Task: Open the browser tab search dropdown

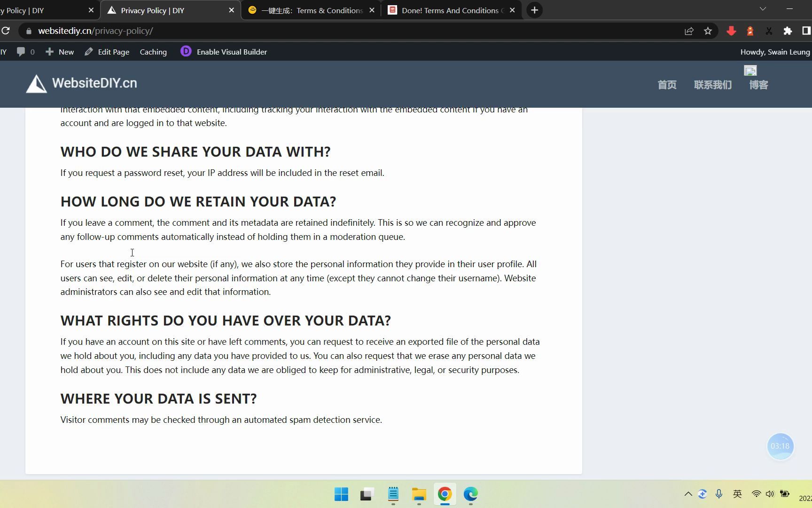Action: [762, 8]
